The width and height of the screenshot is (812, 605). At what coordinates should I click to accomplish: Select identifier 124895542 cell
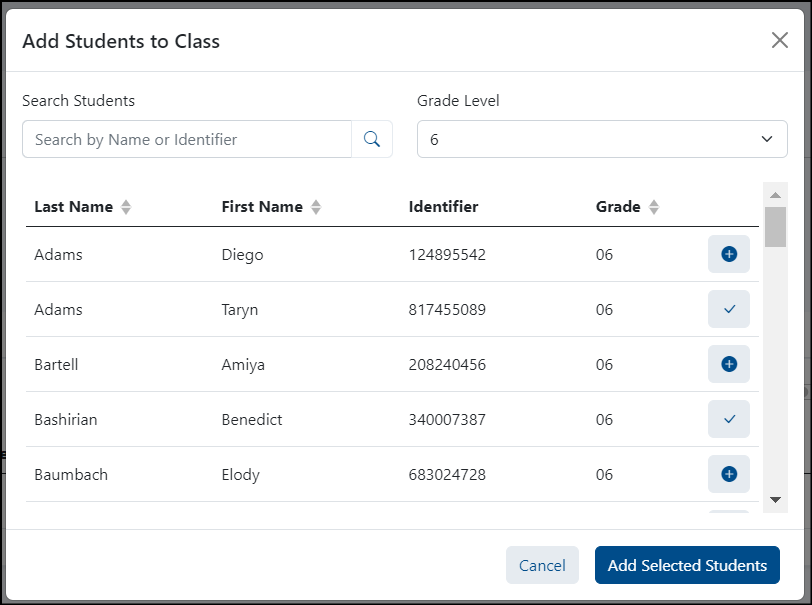[447, 255]
